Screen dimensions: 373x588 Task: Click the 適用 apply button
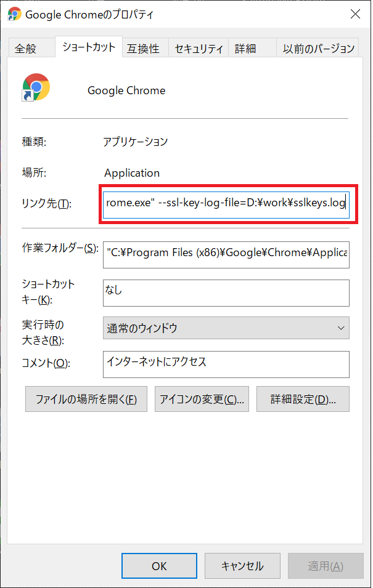(326, 566)
